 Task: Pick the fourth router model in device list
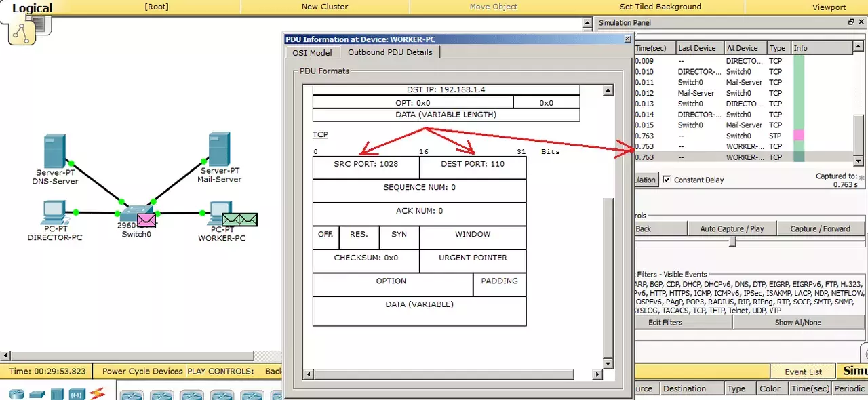(x=222, y=395)
